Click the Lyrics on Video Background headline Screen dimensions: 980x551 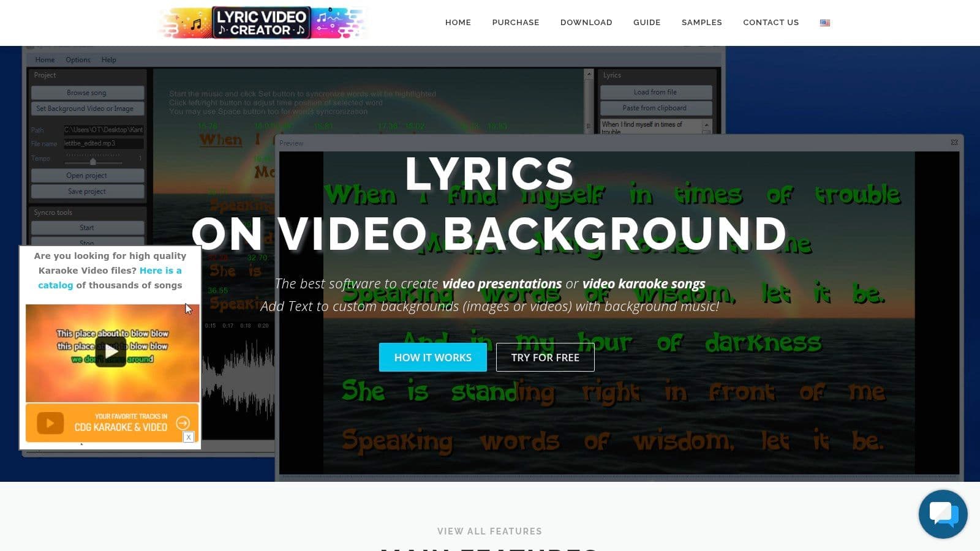tap(489, 204)
